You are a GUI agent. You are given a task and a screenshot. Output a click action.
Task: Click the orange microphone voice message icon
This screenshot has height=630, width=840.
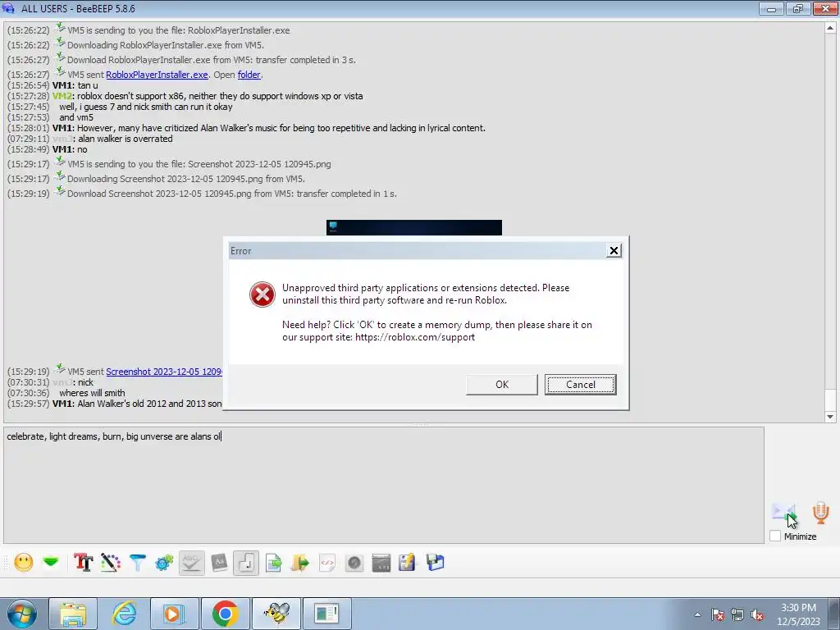click(x=820, y=513)
